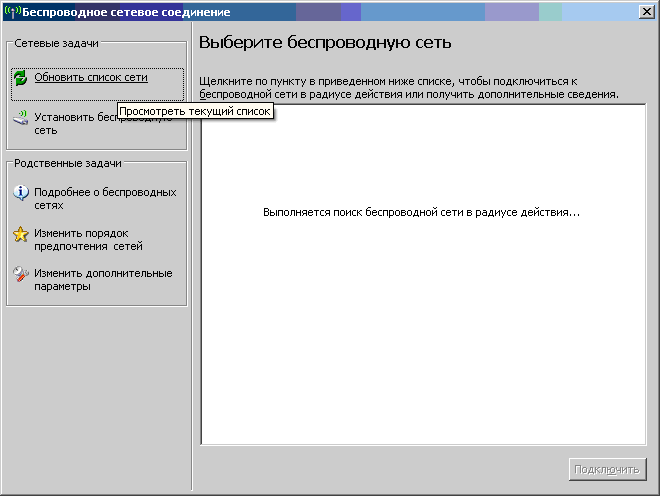Viewport: 660px width, 496px height.
Task: Click the wireless router setup icon
Action: (x=20, y=117)
